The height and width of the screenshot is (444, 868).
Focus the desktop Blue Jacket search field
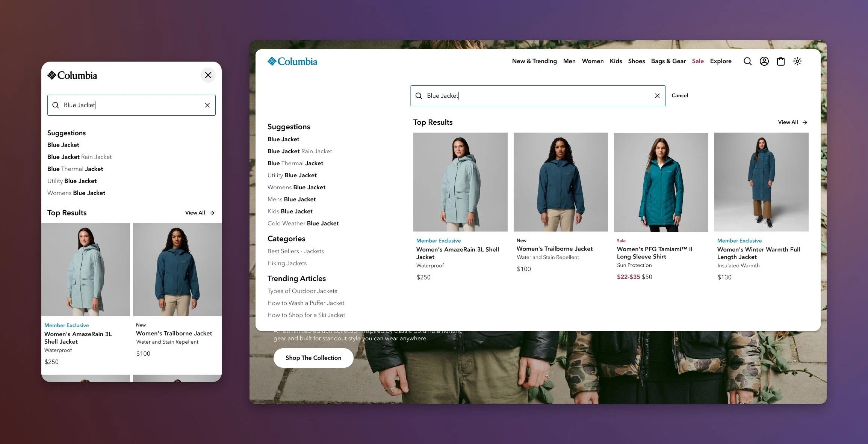coord(538,96)
